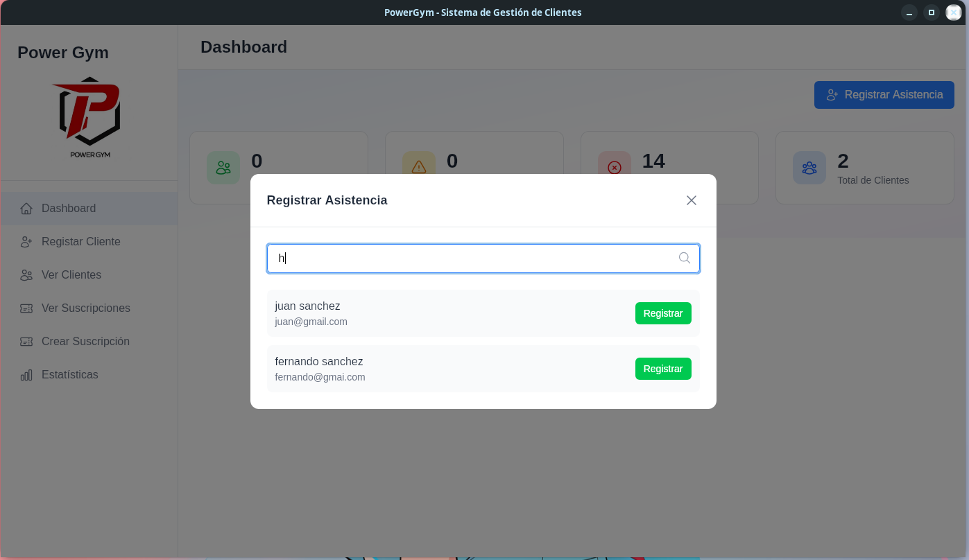969x560 pixels.
Task: Click the Registar Cliente add-user icon
Action: (26, 242)
